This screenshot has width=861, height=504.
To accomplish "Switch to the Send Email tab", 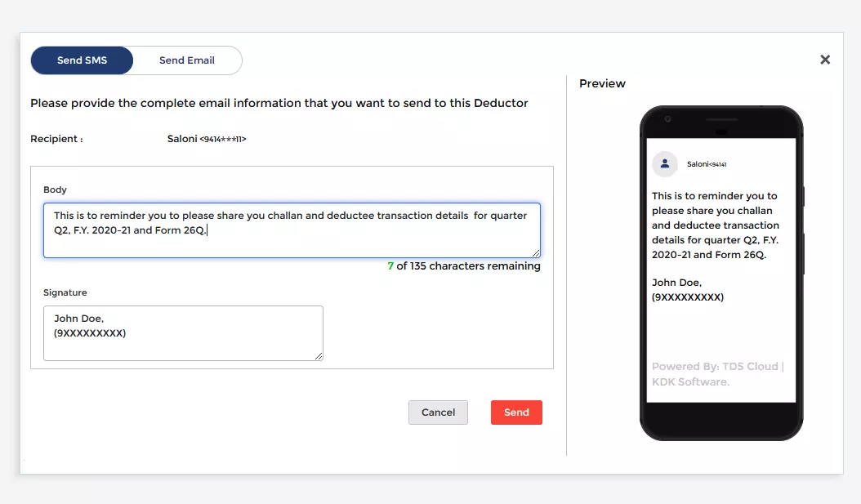I will coord(186,60).
